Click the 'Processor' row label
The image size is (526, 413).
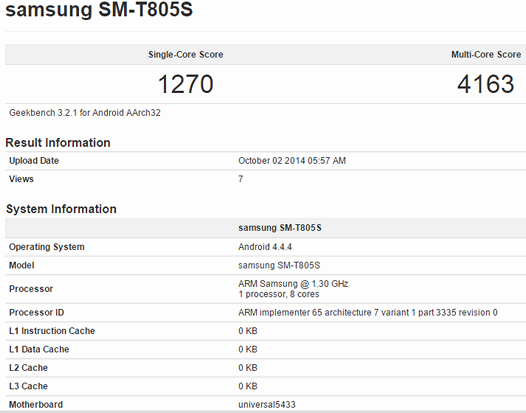(x=31, y=289)
